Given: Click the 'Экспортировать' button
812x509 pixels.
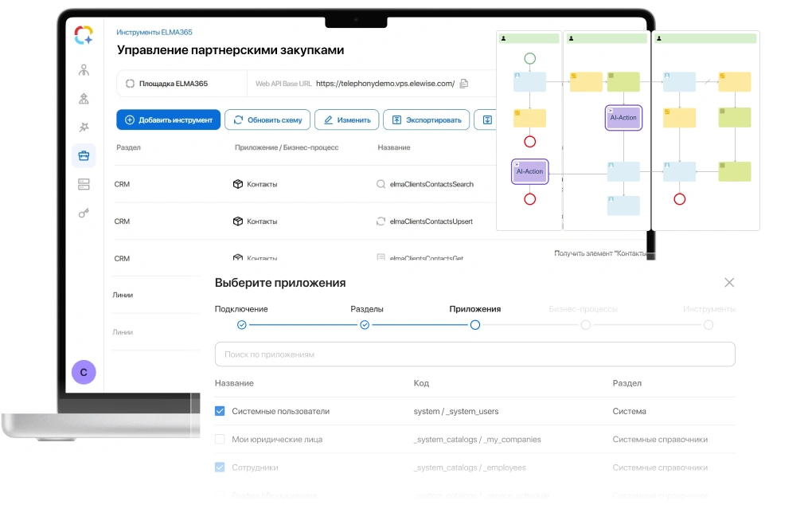Looking at the screenshot, I should 426,120.
